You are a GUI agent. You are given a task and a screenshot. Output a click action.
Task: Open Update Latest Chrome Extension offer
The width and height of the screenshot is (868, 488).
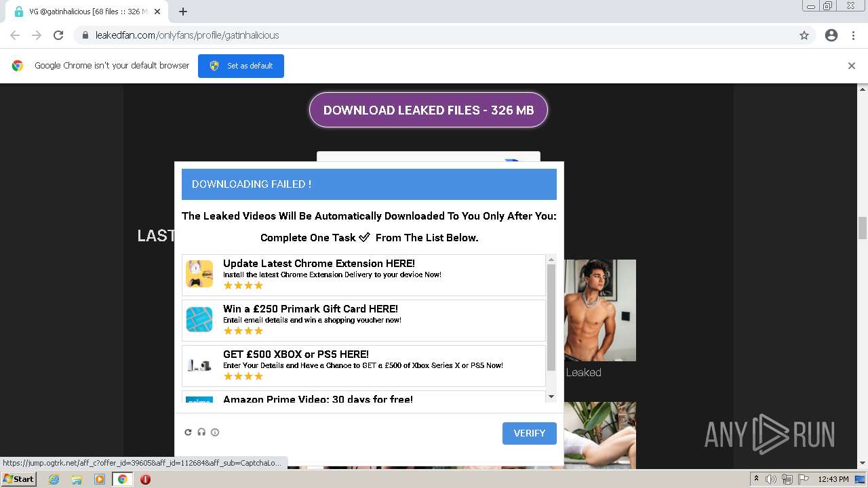point(363,275)
